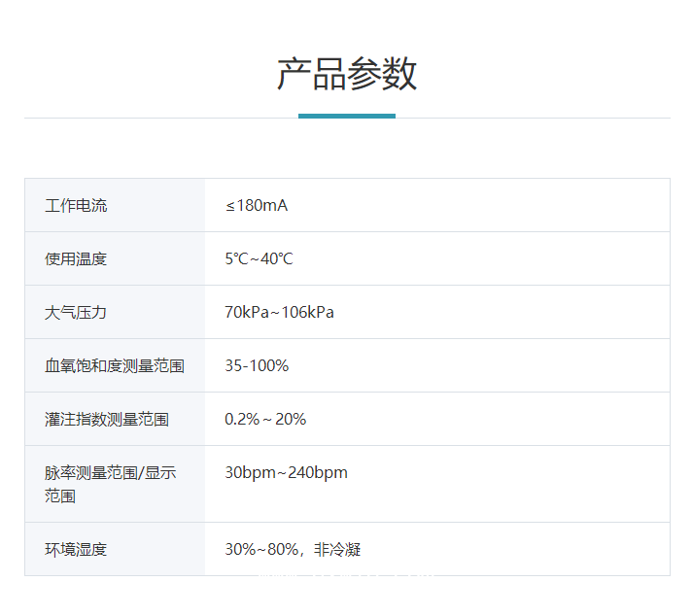Select the 工作电流 label cell

76,206
